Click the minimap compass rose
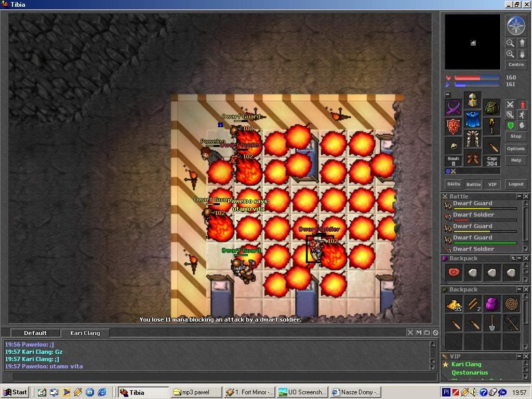This screenshot has width=532, height=399. click(516, 26)
